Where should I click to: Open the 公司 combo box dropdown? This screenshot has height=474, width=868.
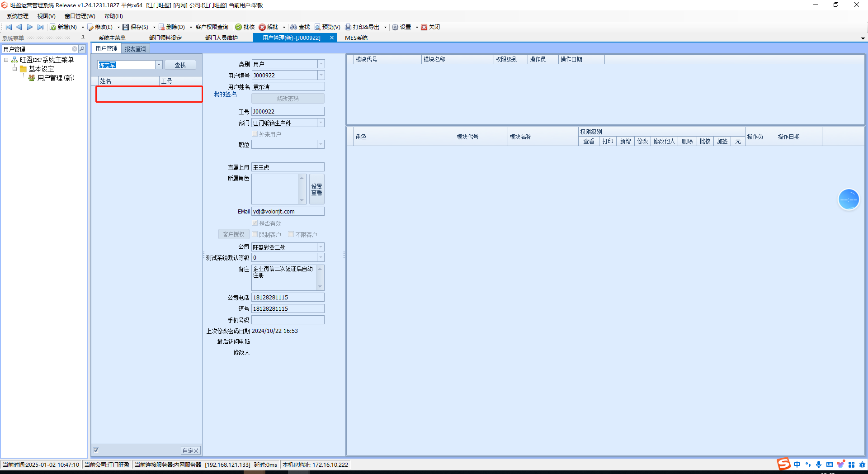click(321, 247)
